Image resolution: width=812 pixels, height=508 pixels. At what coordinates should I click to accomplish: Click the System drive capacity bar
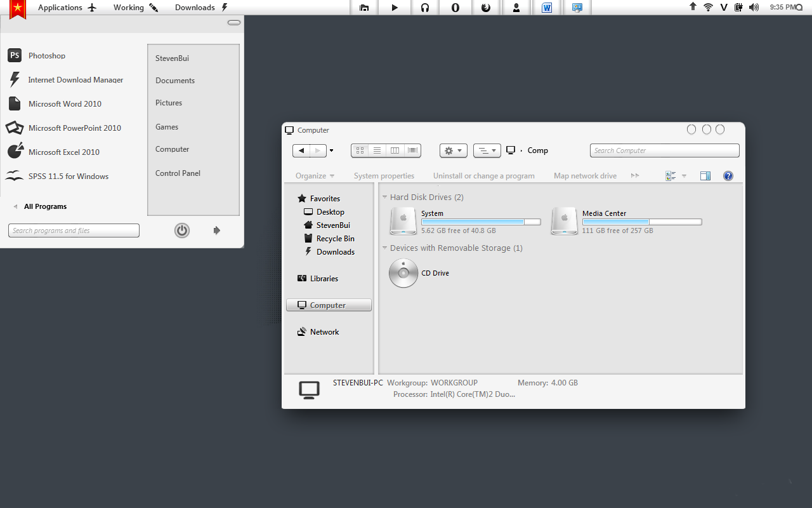[x=481, y=222]
